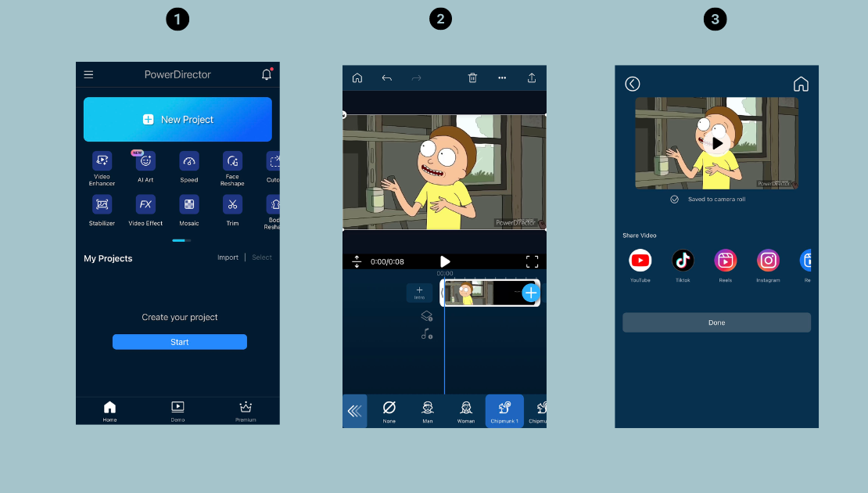Click the 0:00/0:08 time readout
This screenshot has width=868, height=493.
(387, 261)
